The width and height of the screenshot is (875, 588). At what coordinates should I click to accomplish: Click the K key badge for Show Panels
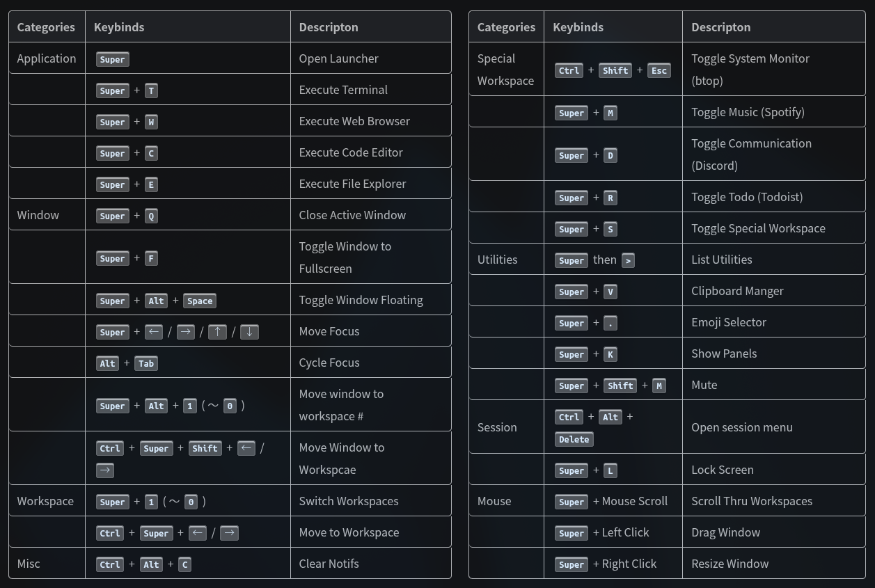[610, 354]
